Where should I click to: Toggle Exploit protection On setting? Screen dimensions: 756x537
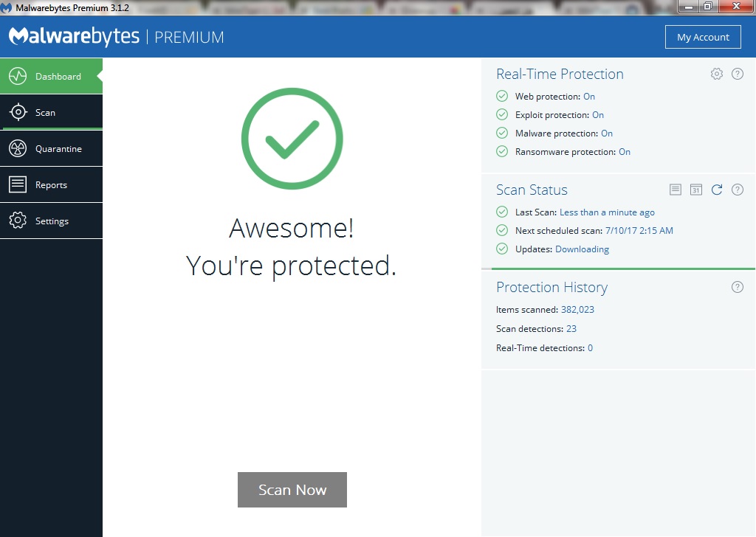click(598, 115)
